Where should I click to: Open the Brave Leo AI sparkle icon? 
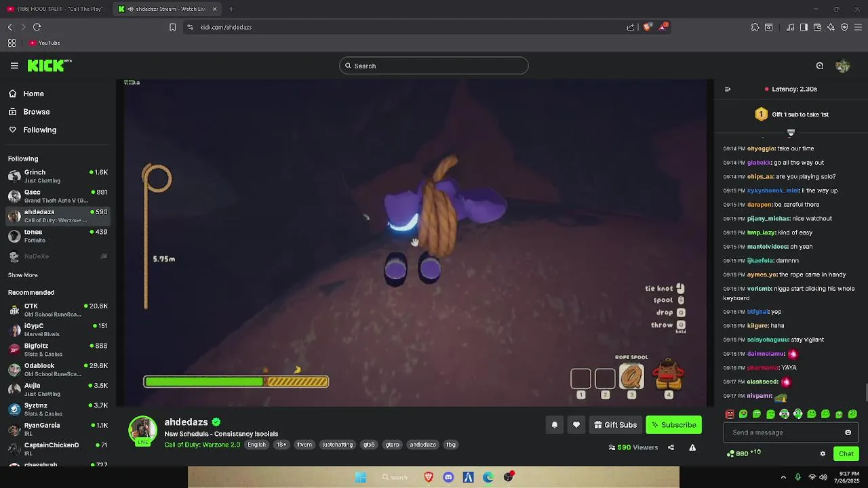click(x=831, y=27)
